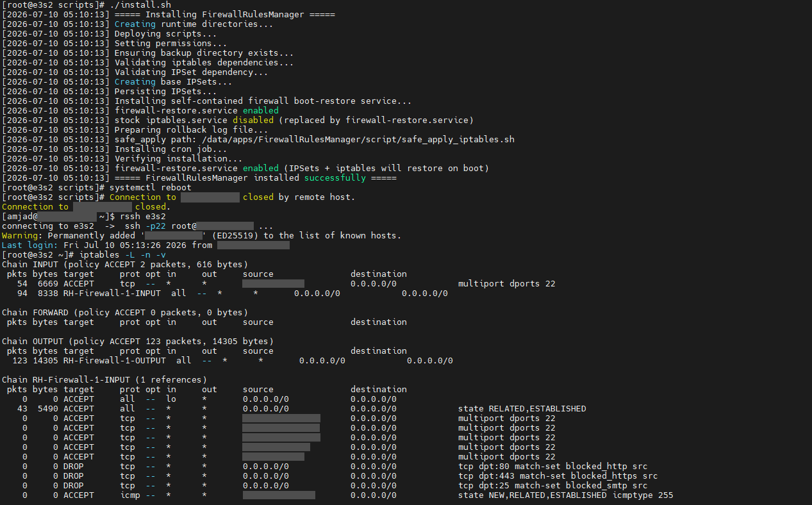Click 'connecting to e3s2' line

pyautogui.click(x=138, y=226)
